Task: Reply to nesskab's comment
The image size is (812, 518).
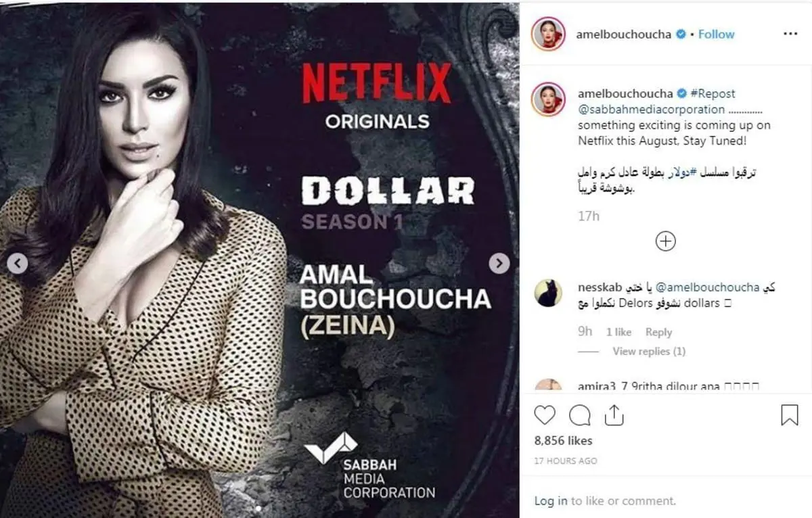Action: 658,332
